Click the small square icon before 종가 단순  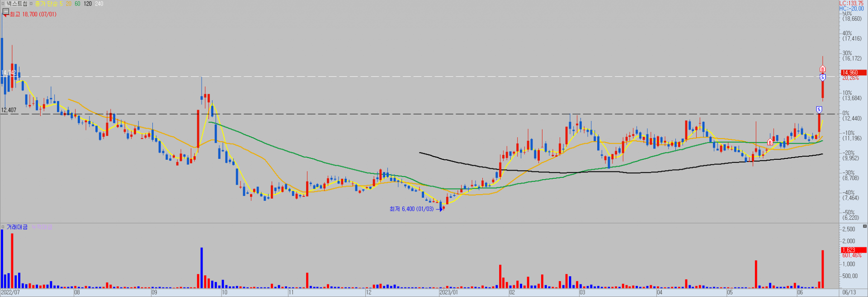coord(31,4)
